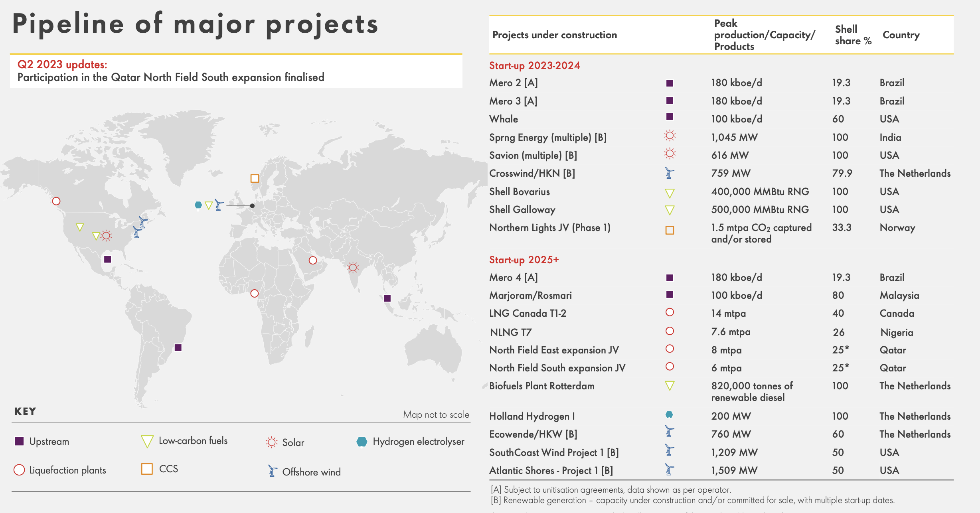Click the '1,509 MW' capacity value
980x513 pixels.
[734, 470]
